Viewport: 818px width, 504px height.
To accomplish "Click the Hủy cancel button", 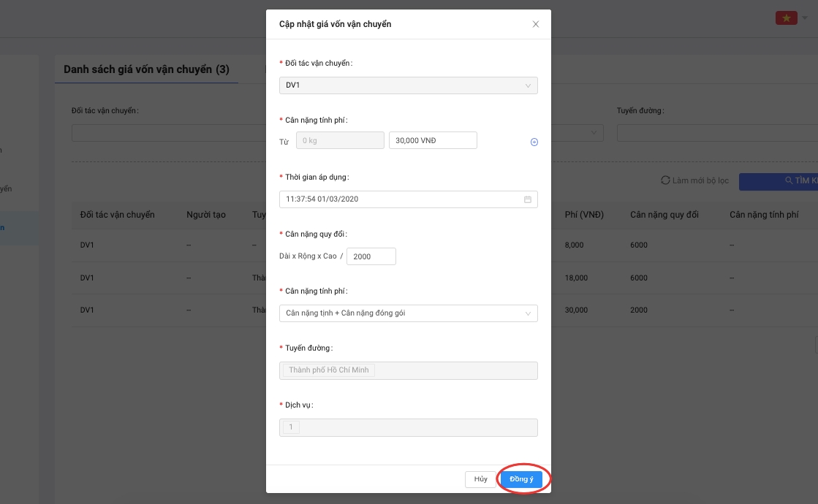I will coord(480,479).
